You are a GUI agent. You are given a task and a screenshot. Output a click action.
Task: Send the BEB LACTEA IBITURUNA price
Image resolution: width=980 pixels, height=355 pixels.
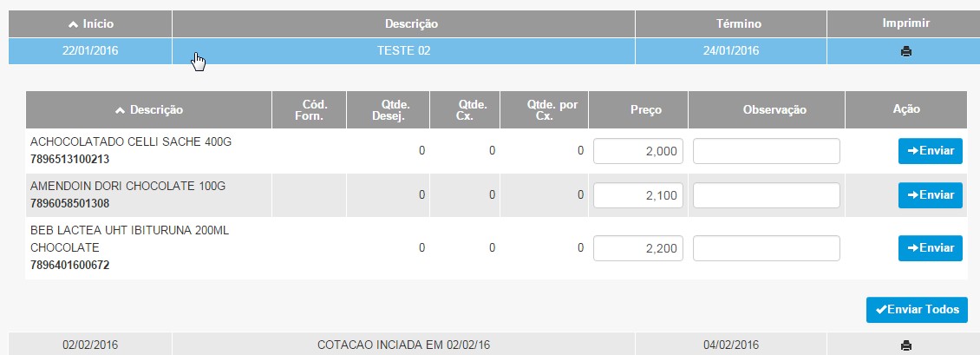[930, 248]
